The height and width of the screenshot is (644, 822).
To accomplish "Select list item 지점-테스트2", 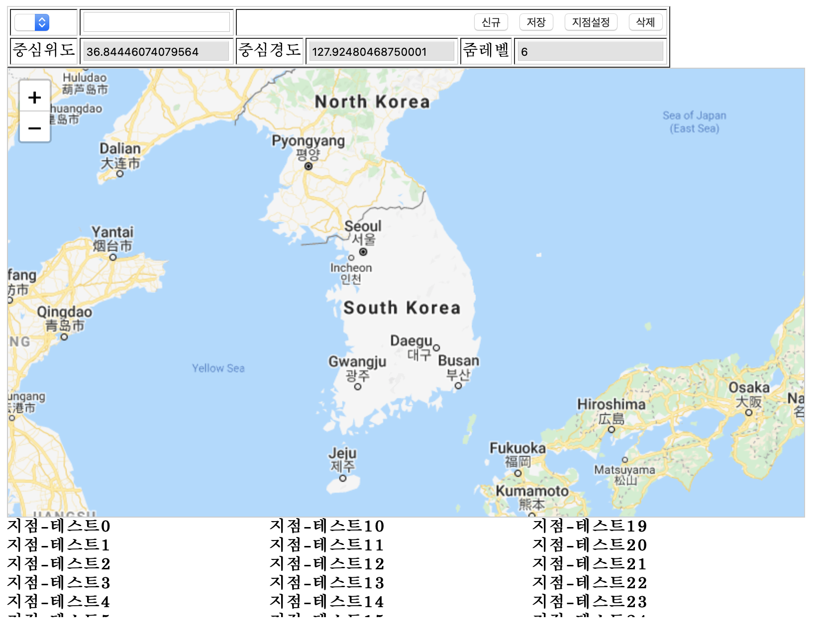I will [59, 564].
